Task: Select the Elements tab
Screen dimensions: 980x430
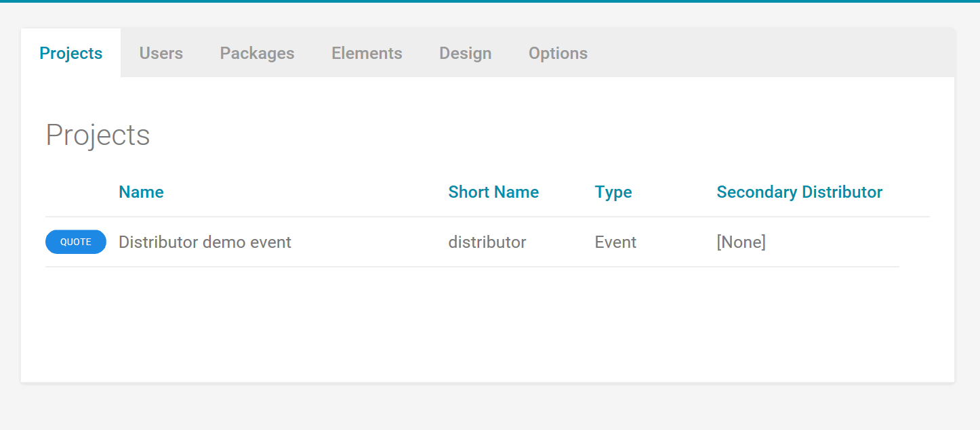Action: (367, 53)
